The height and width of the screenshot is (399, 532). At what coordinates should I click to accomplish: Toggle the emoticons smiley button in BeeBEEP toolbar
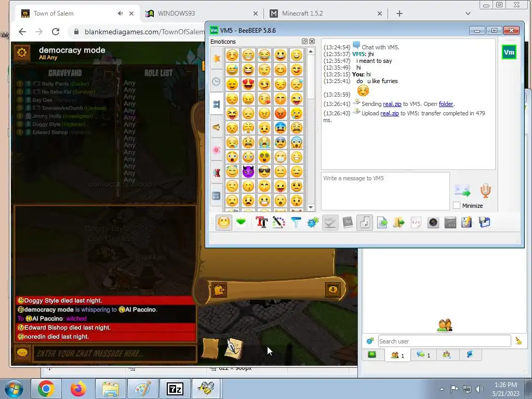(223, 222)
